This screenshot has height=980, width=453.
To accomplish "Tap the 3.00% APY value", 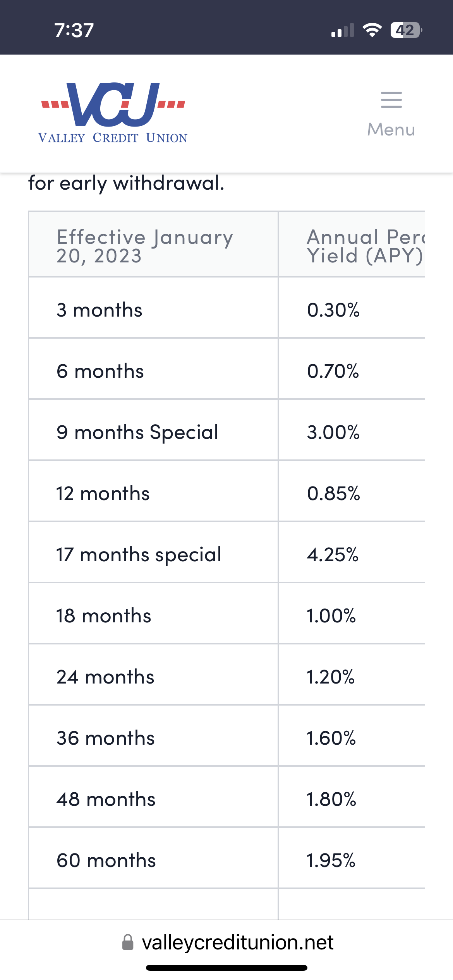I will 333,432.
